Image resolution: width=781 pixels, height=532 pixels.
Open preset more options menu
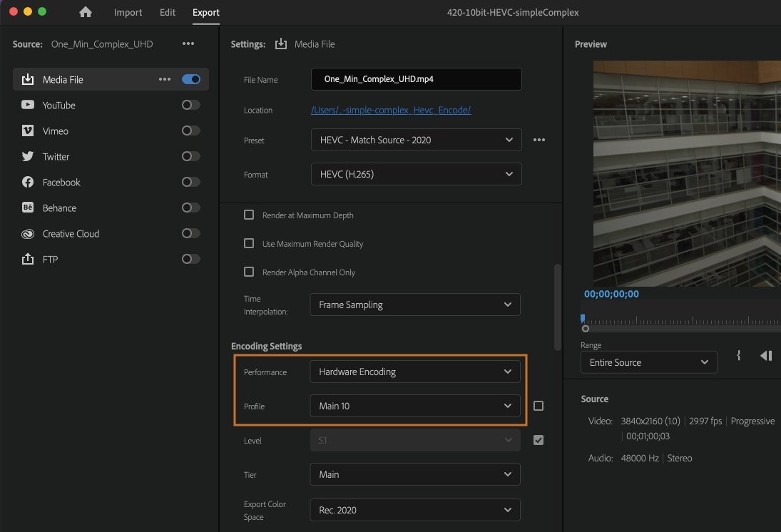(539, 140)
